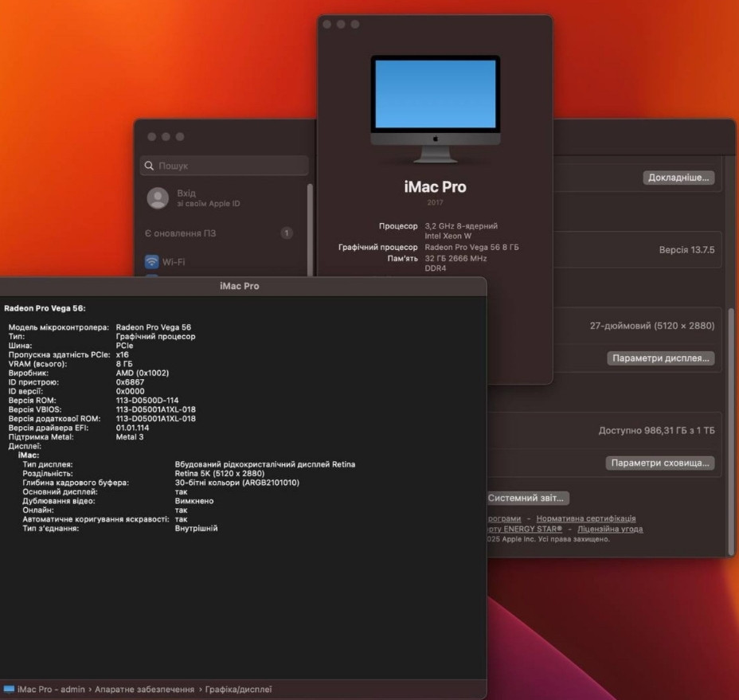Image resolution: width=739 pixels, height=700 pixels.
Task: Click the magnifier icon in the Пошук field
Action: tap(149, 166)
